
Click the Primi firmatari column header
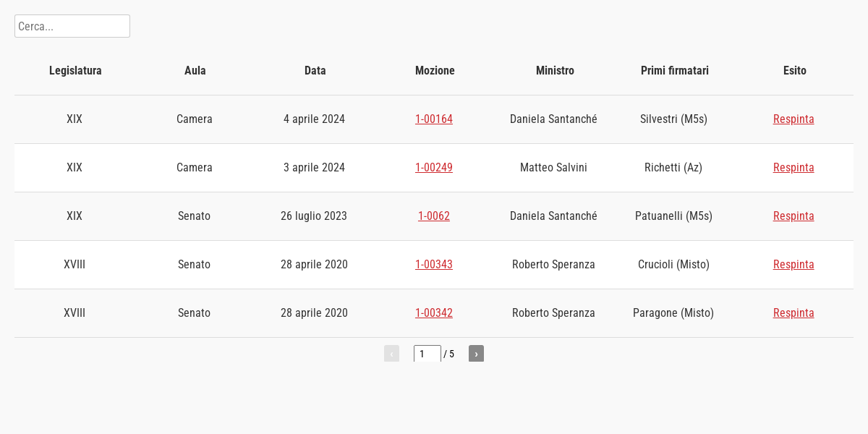click(674, 71)
